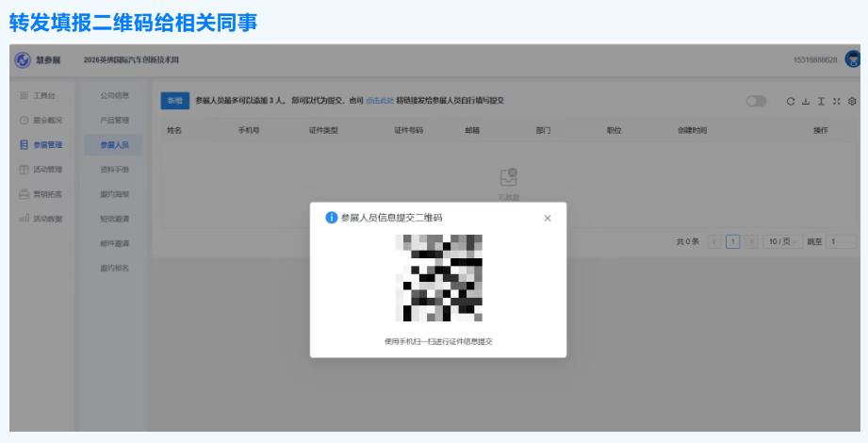Click the fullscreen expand icon
Image resolution: width=868 pixels, height=443 pixels.
837,102
